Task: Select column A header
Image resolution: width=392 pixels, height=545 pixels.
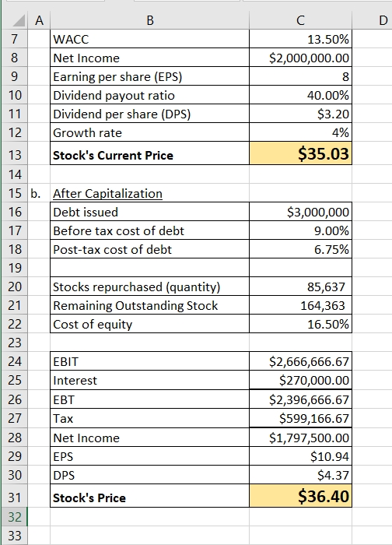Action: 39,20
